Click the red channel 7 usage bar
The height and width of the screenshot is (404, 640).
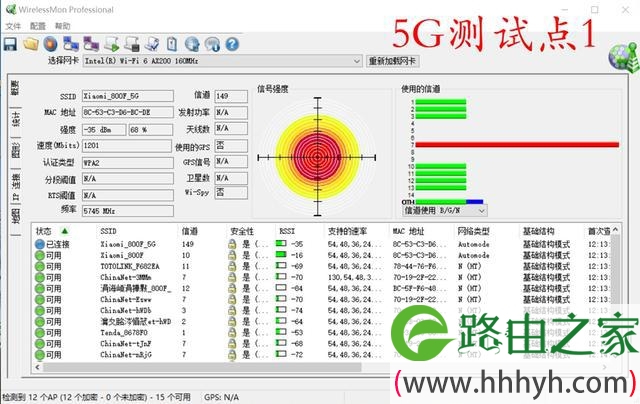pos(517,144)
